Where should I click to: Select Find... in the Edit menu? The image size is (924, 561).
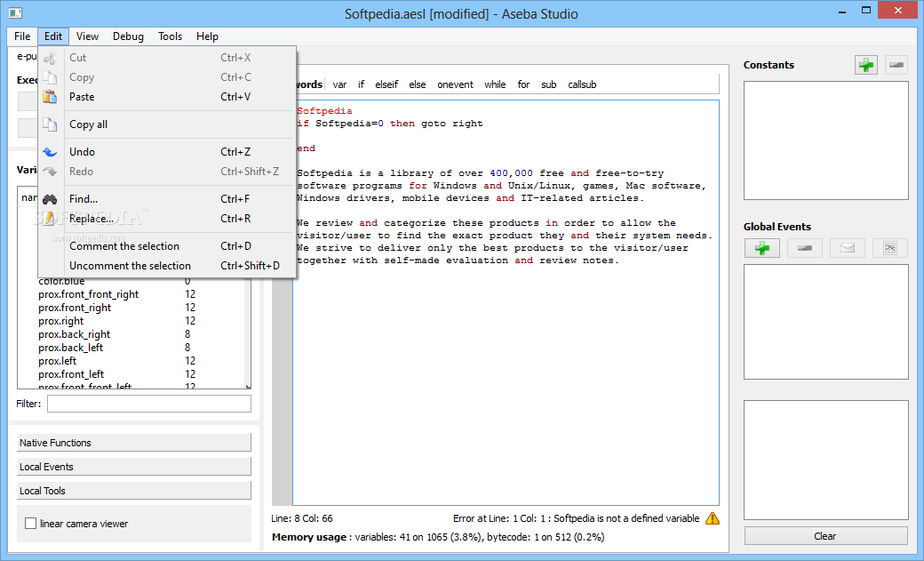(167, 199)
